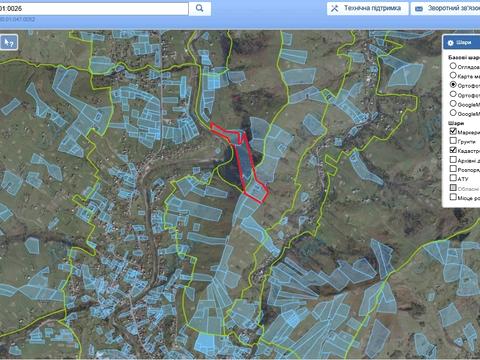480x360 pixels.
Task: Click the magnifier search button
Action: (x=199, y=8)
